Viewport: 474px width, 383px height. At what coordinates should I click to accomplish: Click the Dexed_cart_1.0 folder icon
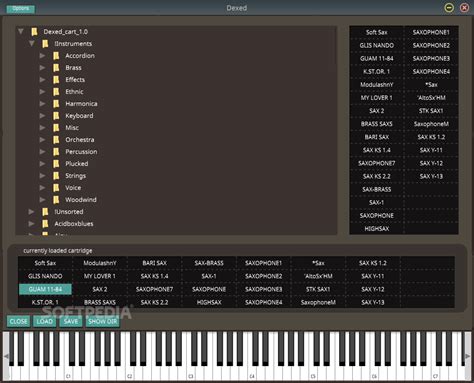(x=34, y=32)
